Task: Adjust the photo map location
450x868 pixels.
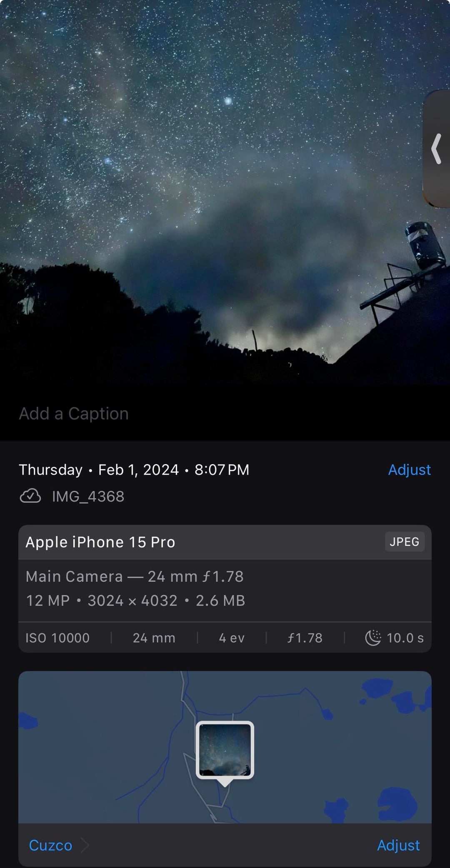Action: click(x=398, y=845)
